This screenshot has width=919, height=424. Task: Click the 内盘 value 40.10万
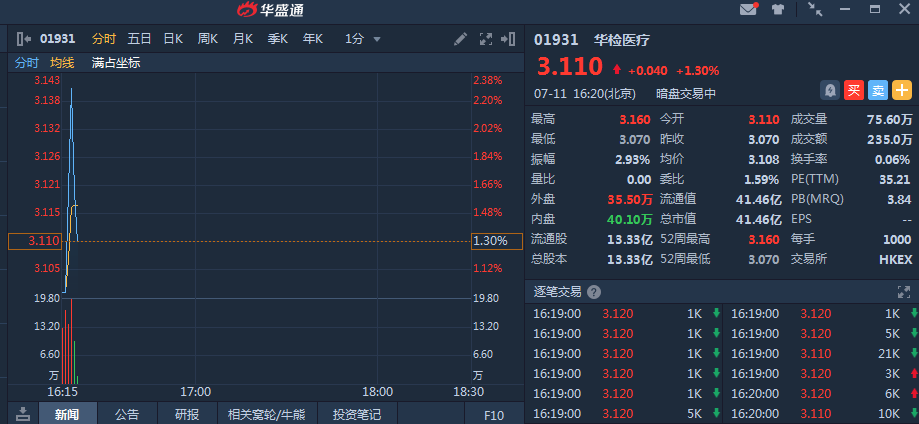[629, 219]
